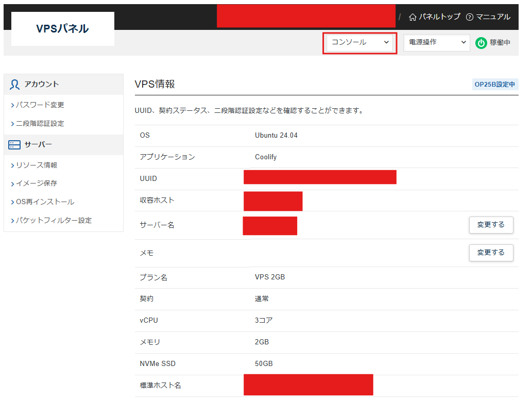
Task: Go to パネルトップ link
Action: pyautogui.click(x=439, y=16)
